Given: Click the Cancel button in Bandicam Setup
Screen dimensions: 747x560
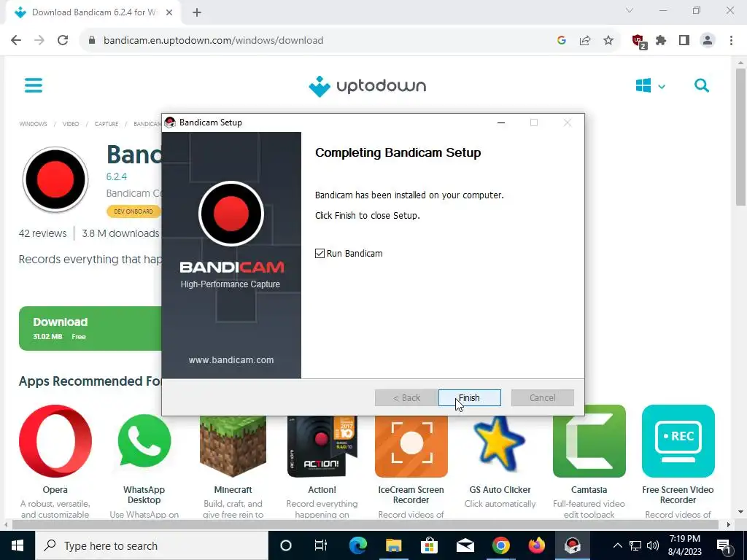Looking at the screenshot, I should pyautogui.click(x=542, y=397).
